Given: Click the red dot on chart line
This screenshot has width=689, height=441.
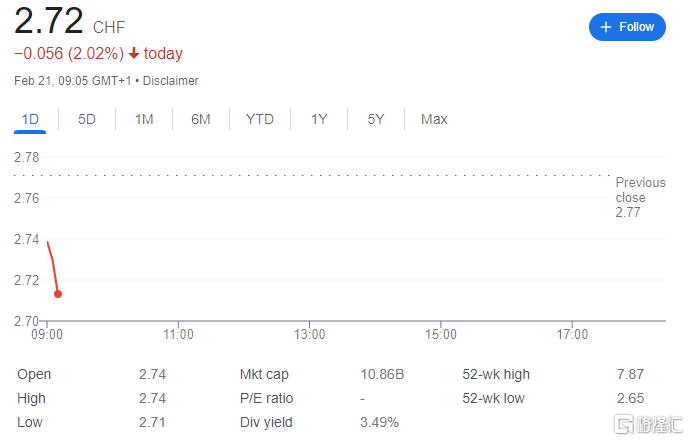Looking at the screenshot, I should pos(58,294).
